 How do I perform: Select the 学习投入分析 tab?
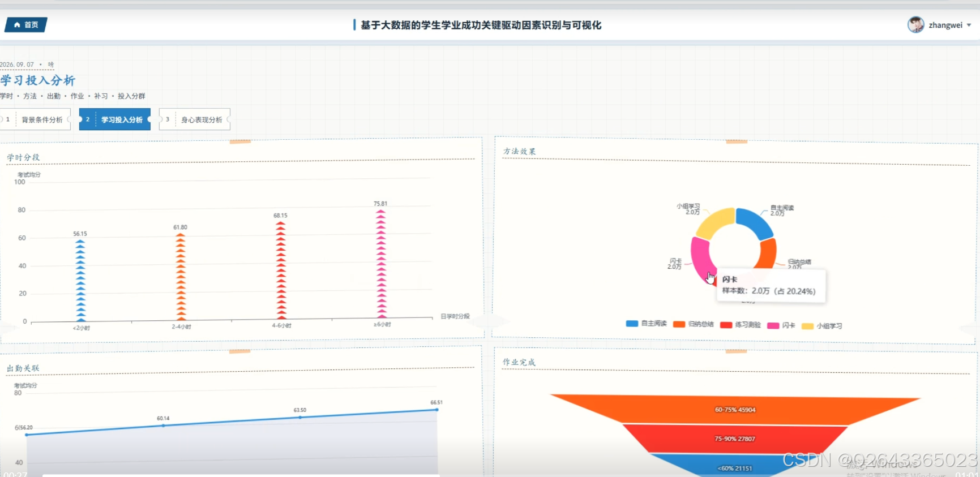[x=115, y=119]
